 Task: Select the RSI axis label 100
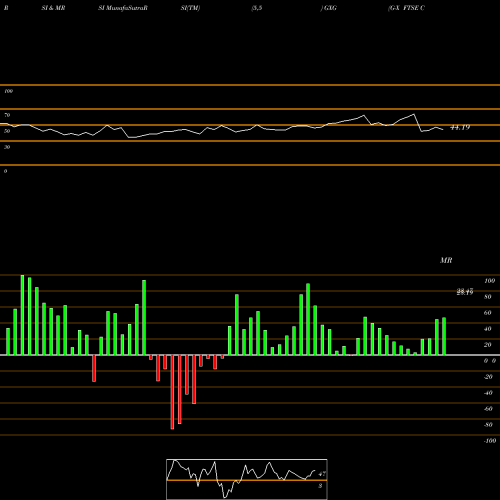[8, 91]
